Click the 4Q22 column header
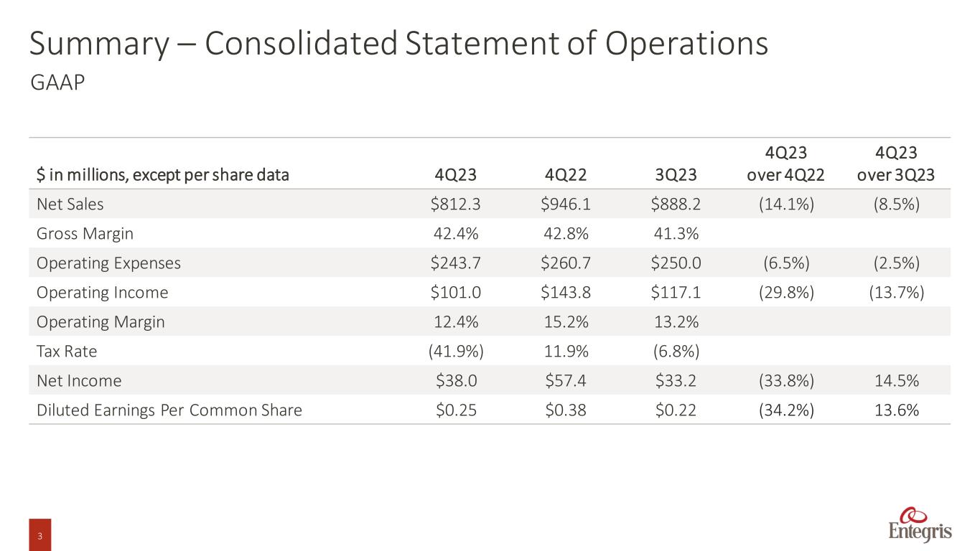 pyautogui.click(x=565, y=175)
